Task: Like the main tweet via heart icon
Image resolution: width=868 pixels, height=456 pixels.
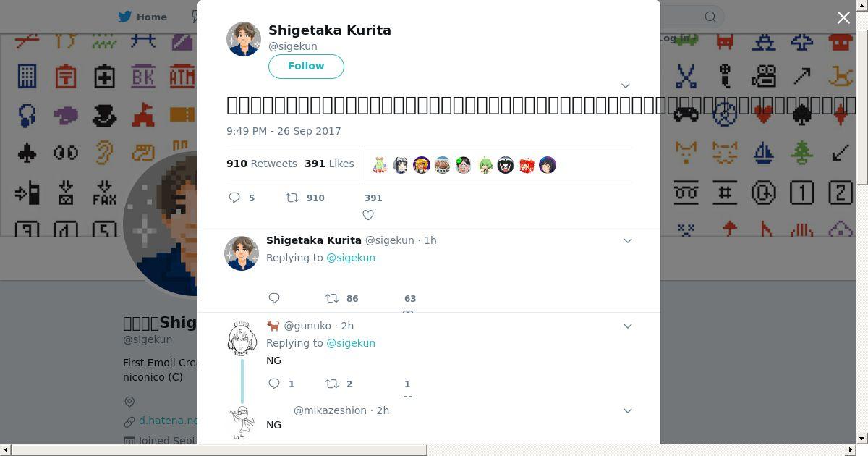Action: [x=368, y=215]
